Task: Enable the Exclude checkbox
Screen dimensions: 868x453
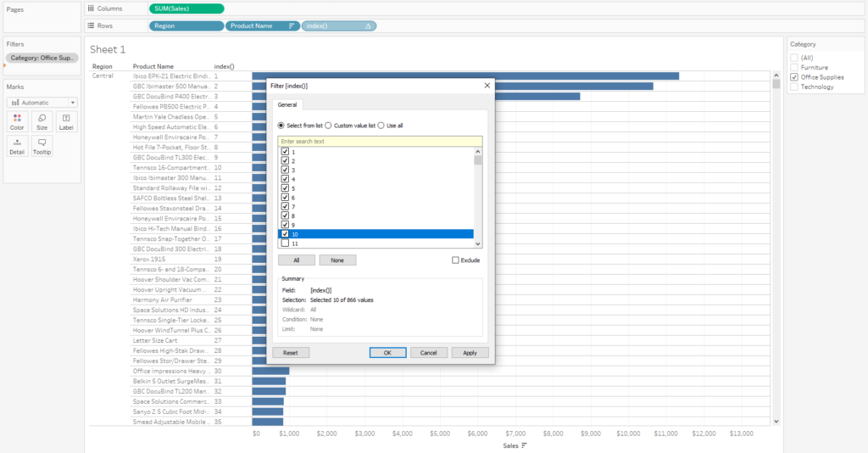Action: [x=455, y=260]
